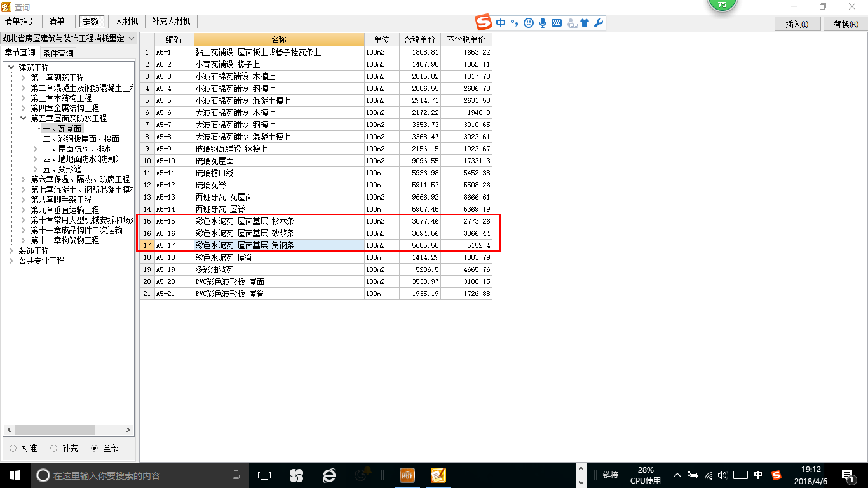Click the battery status tray icon
Image resolution: width=868 pixels, height=488 pixels.
[693, 475]
